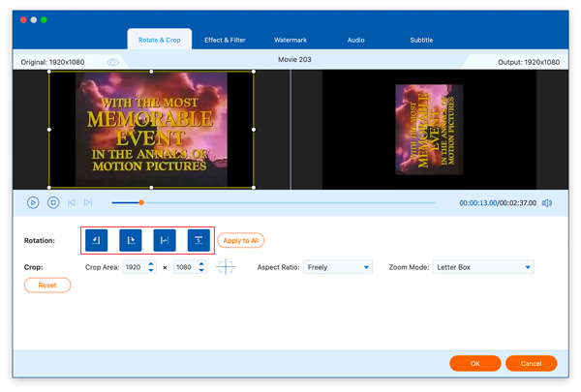Rotate the video right 90 degrees
581x392 pixels.
click(131, 240)
